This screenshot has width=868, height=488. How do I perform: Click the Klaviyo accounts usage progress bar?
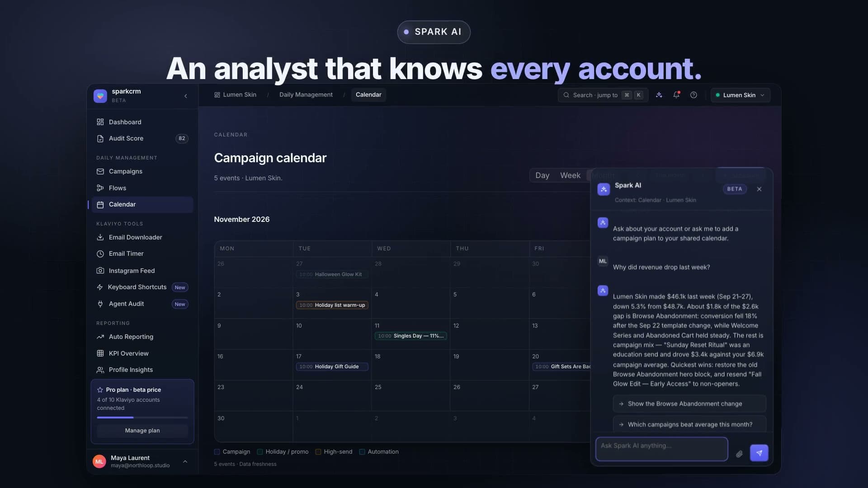142,418
